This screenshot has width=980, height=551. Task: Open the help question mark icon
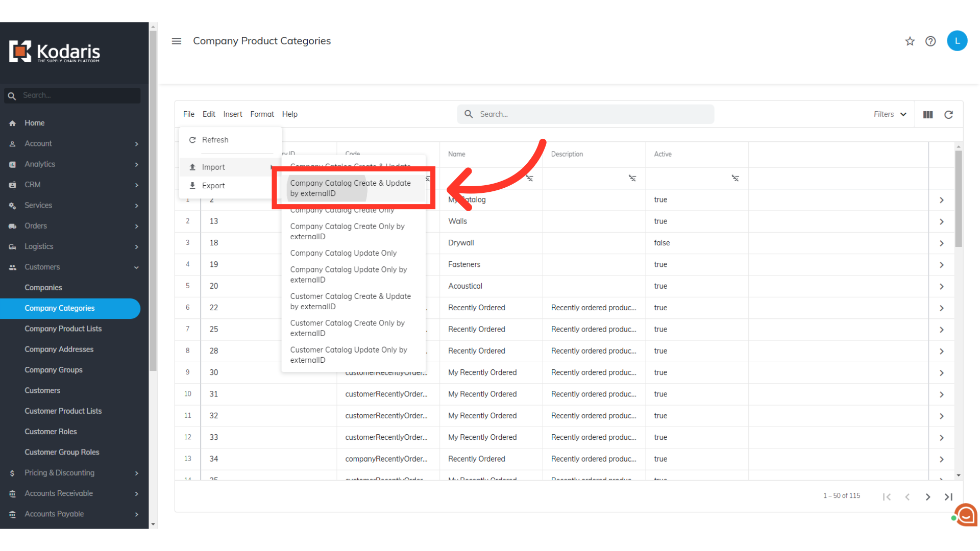(x=930, y=41)
